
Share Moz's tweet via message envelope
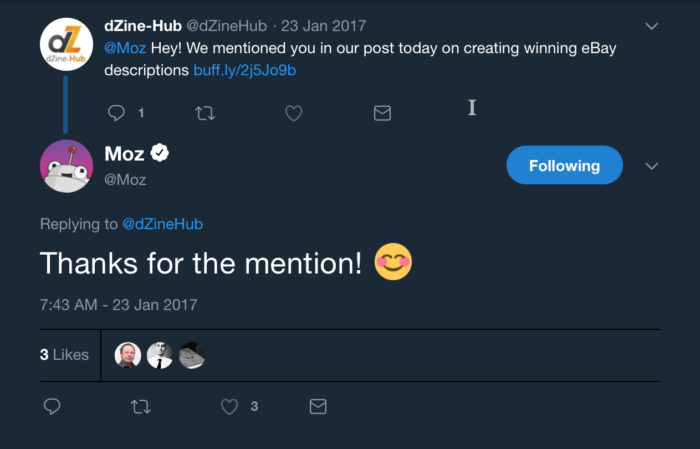point(318,406)
